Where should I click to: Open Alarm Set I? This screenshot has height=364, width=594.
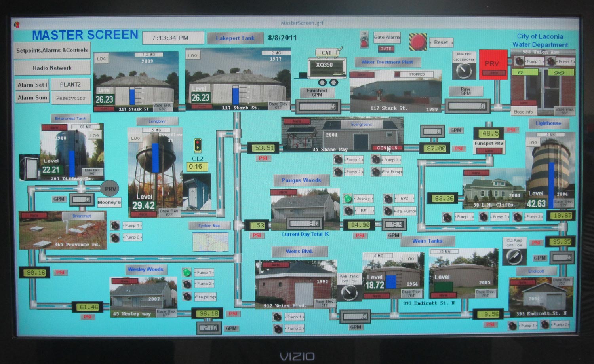pos(32,85)
